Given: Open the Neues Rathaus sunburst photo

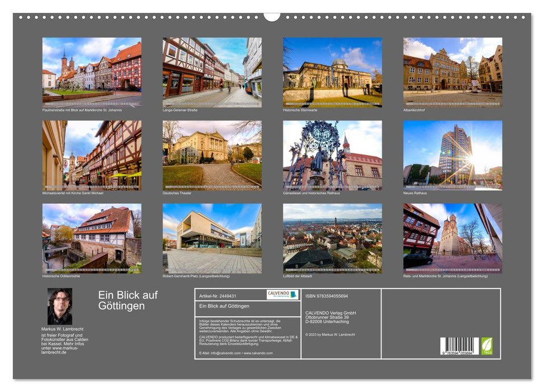Looking at the screenshot, I should 453,155.
